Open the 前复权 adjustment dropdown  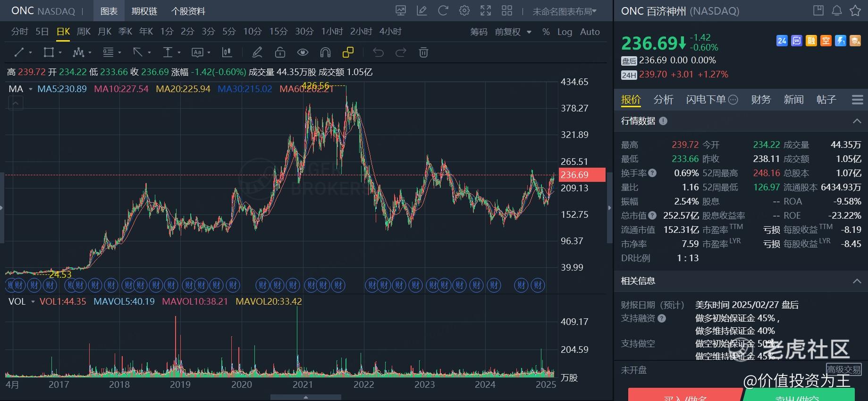[x=513, y=32]
